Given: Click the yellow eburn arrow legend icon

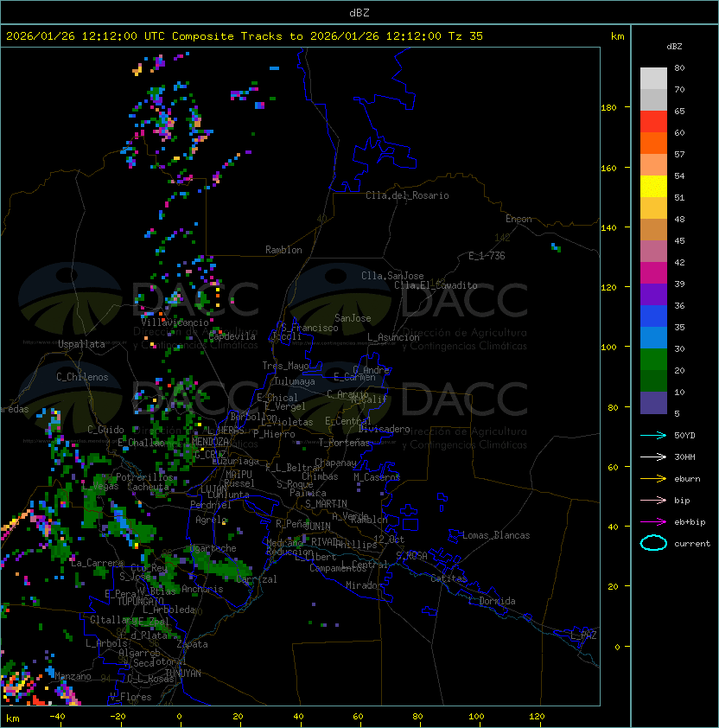Looking at the screenshot, I should click(x=653, y=479).
